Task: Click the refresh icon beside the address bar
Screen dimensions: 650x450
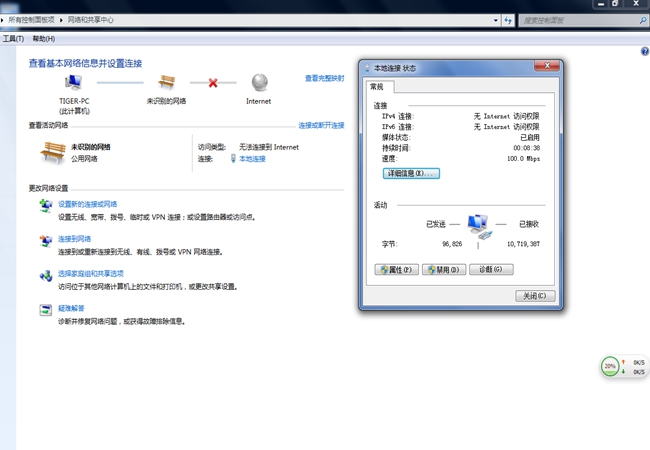Action: coord(508,20)
